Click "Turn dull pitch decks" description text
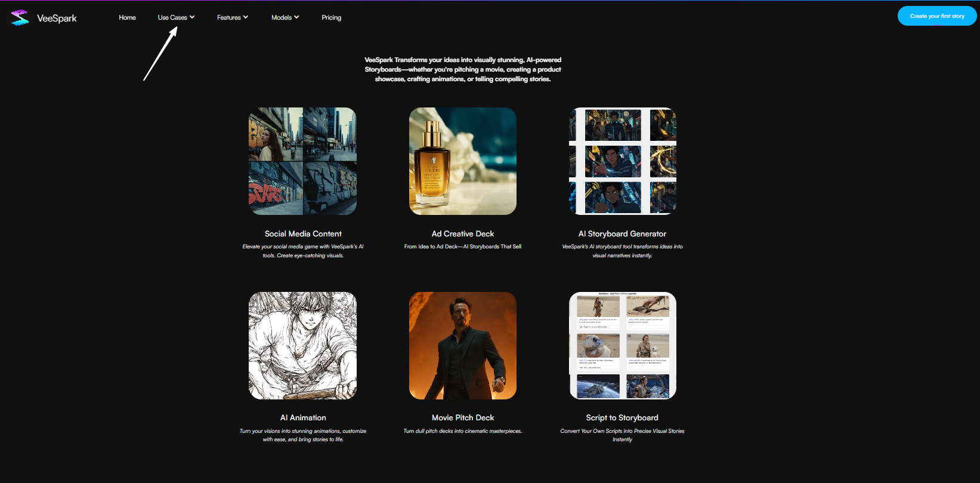Image resolution: width=980 pixels, height=483 pixels. coord(463,431)
